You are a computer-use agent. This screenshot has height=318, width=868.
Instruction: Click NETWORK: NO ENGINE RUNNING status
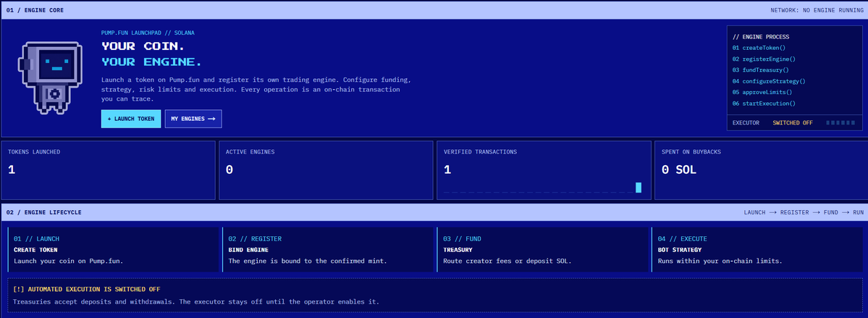[x=817, y=11]
